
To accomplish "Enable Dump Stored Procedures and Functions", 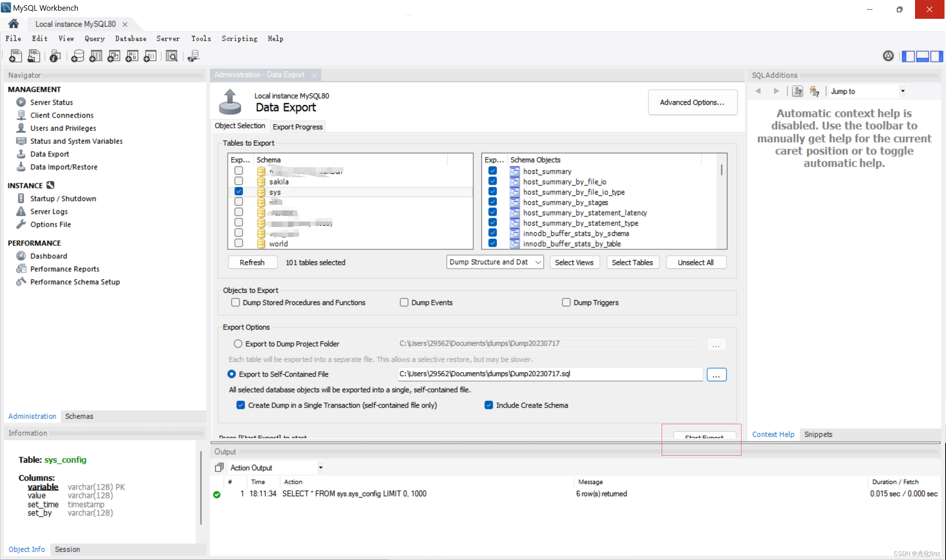I will click(x=236, y=302).
